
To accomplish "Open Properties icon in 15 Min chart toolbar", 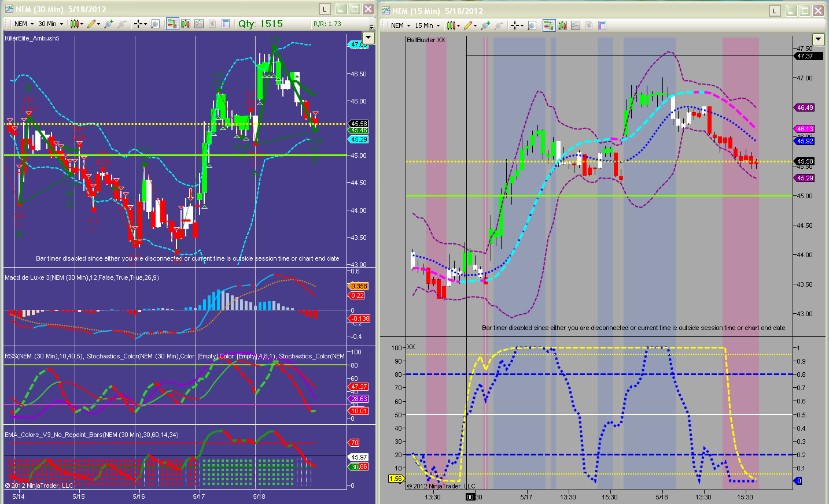I will coord(602,25).
